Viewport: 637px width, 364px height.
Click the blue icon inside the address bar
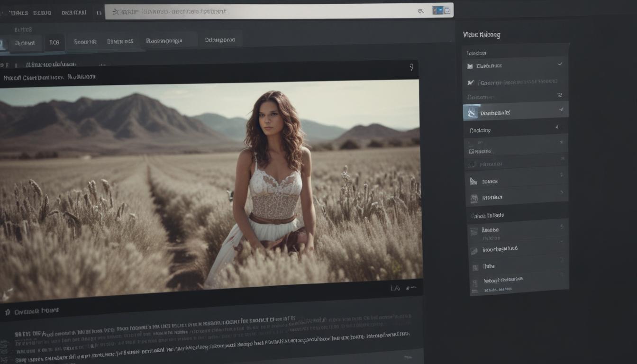437,10
